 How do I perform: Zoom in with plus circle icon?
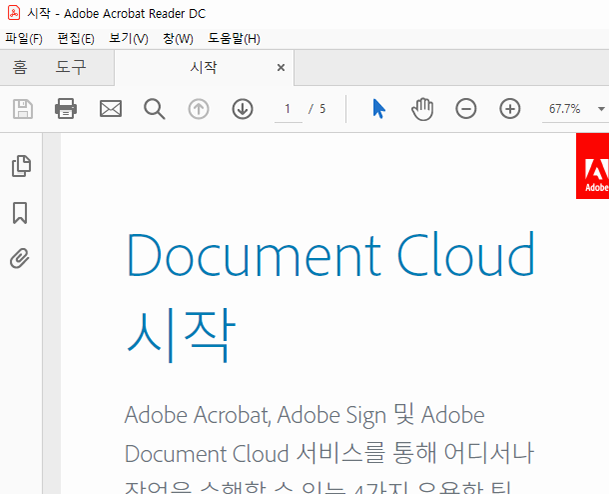coord(510,109)
